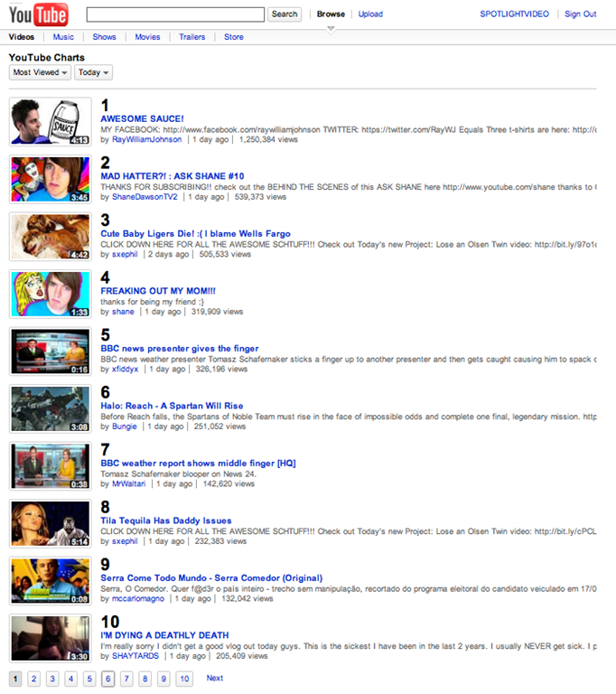The height and width of the screenshot is (694, 616).
Task: Expand the Browse menu arrow
Action: 331,29
